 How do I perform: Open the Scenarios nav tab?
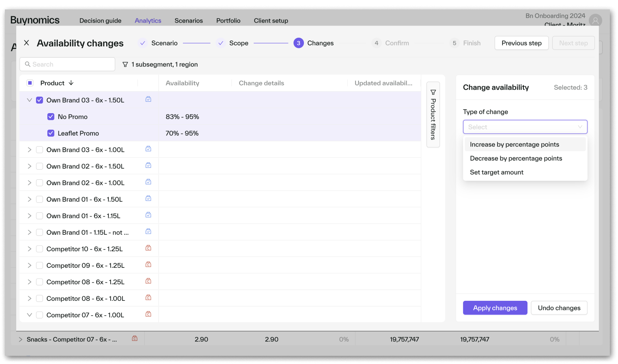coord(188,21)
